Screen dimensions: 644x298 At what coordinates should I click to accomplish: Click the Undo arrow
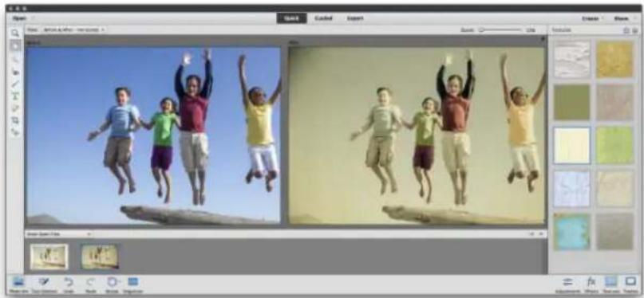pyautogui.click(x=69, y=285)
